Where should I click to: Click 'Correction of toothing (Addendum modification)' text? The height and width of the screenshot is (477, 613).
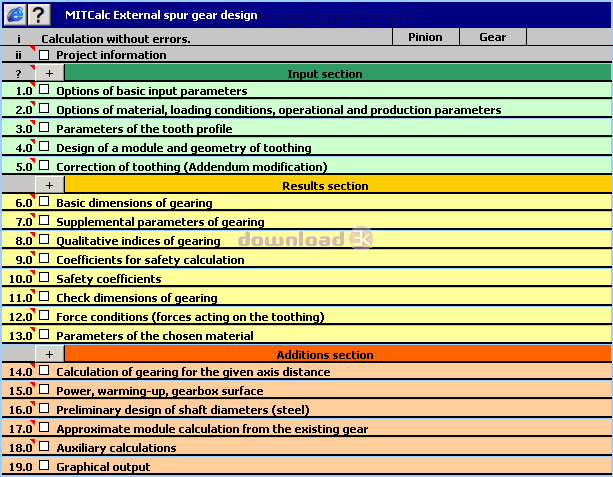coord(192,167)
